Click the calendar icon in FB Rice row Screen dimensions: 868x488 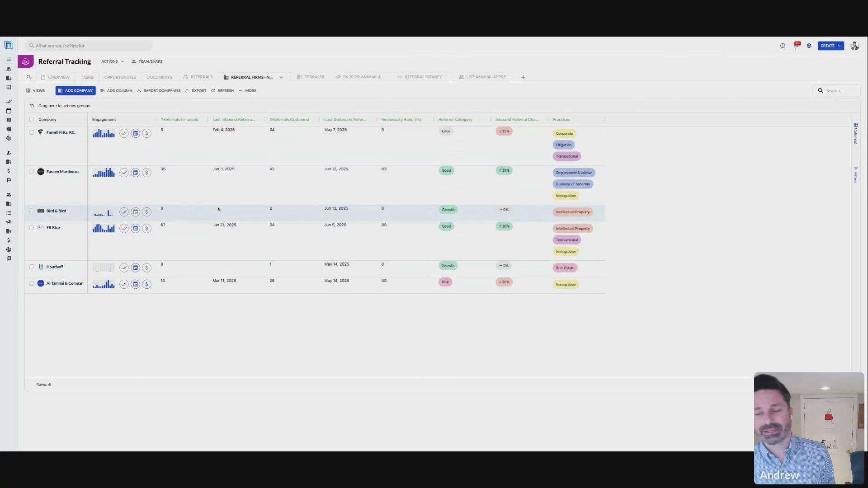(135, 228)
